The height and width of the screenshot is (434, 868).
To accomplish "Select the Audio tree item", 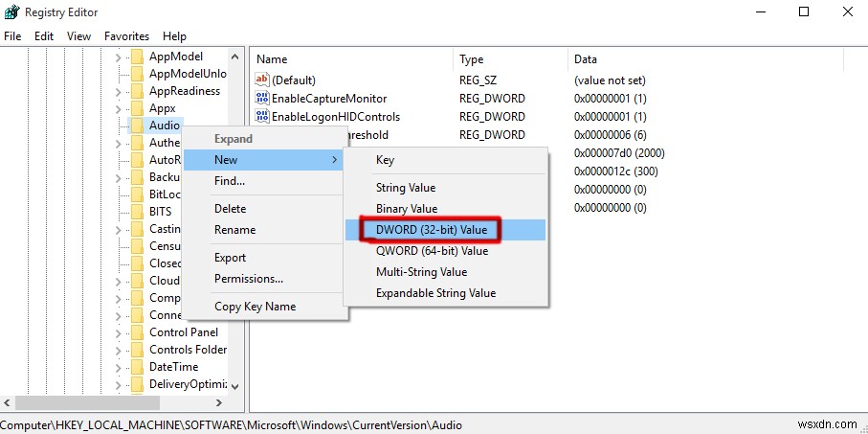I will (x=165, y=126).
